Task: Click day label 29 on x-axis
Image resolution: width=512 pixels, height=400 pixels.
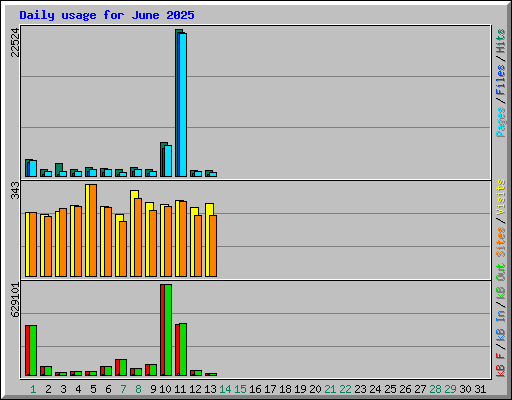Action: coord(450,389)
